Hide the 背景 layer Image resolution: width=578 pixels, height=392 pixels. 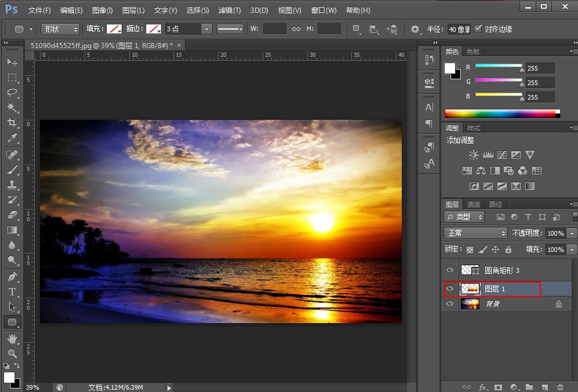coord(450,303)
